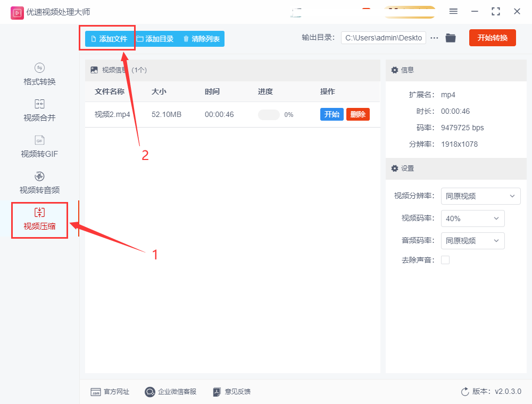
Task: Click the mp4 extension value
Action: pyautogui.click(x=448, y=95)
